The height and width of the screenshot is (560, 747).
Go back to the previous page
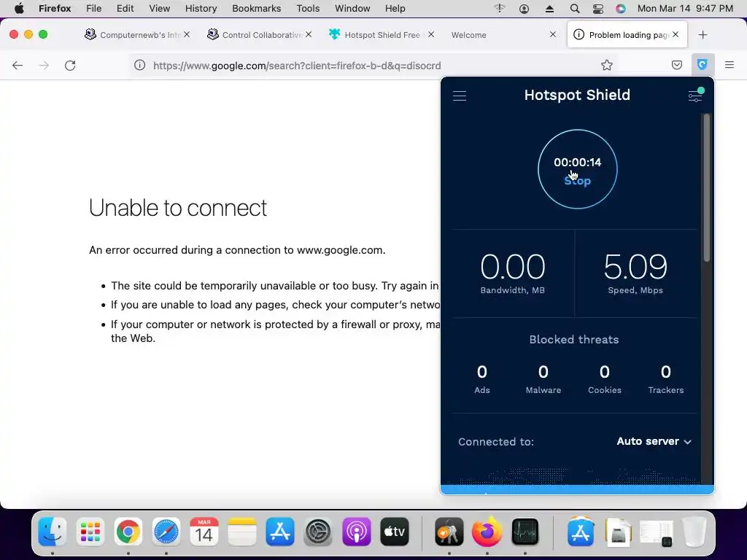tap(18, 65)
